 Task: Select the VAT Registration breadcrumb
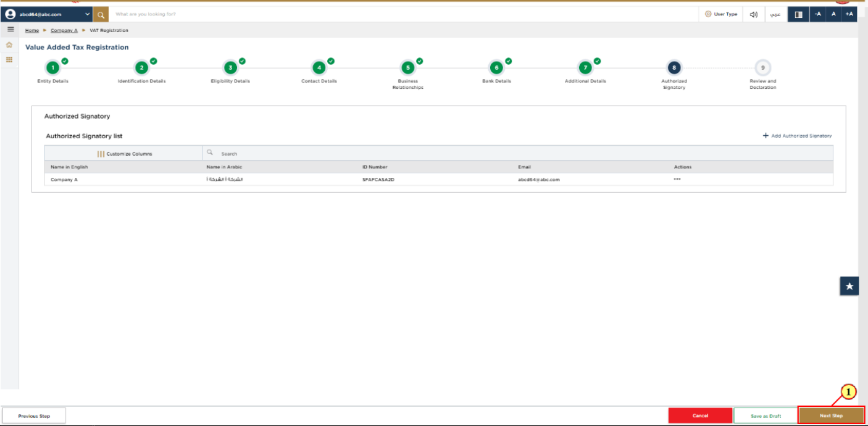point(109,30)
